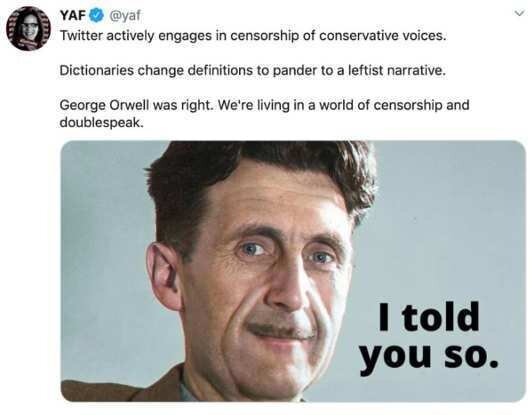Select the sentence about Twitter censorship
This screenshot has height=415, width=530.
coord(253,35)
